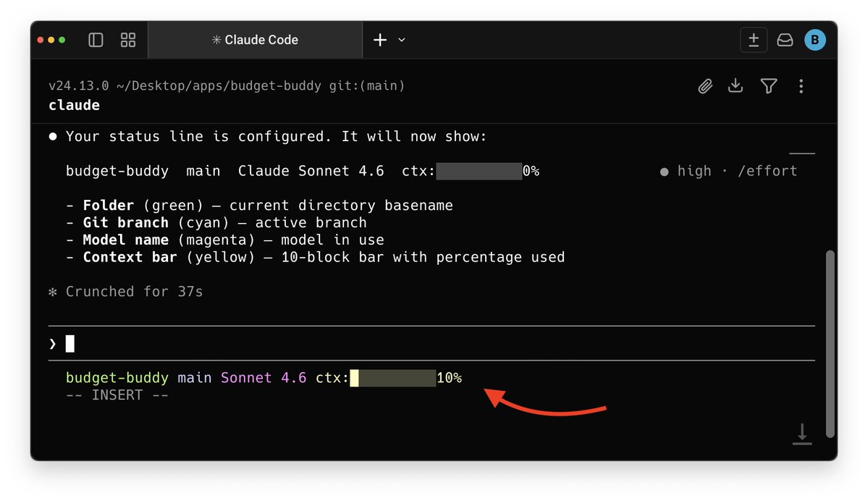Click the scroll-to-bottom arrow icon
This screenshot has height=501, width=868.
(801, 434)
